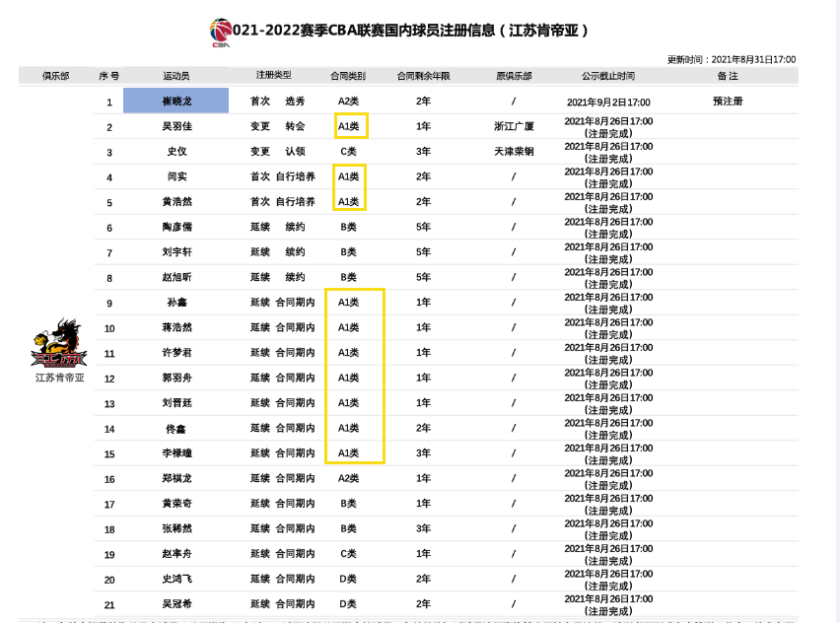Select player name 闫实
This screenshot has width=840, height=623.
tap(176, 176)
